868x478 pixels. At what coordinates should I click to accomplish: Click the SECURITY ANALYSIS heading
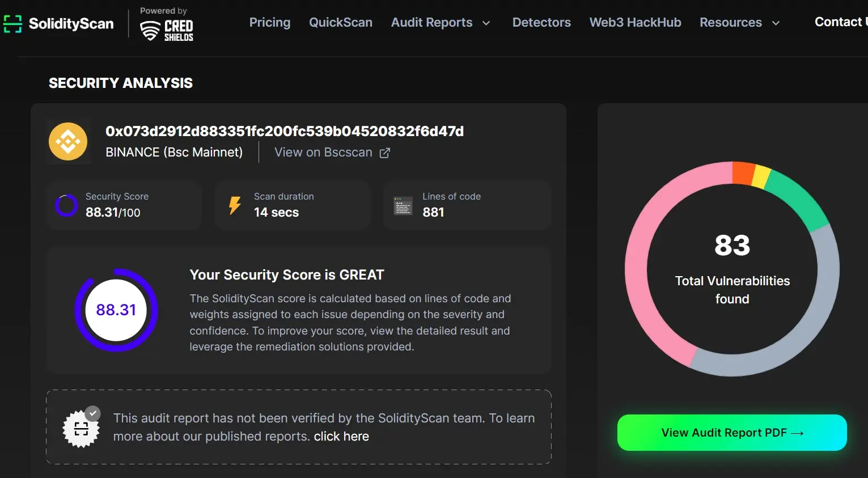[121, 83]
